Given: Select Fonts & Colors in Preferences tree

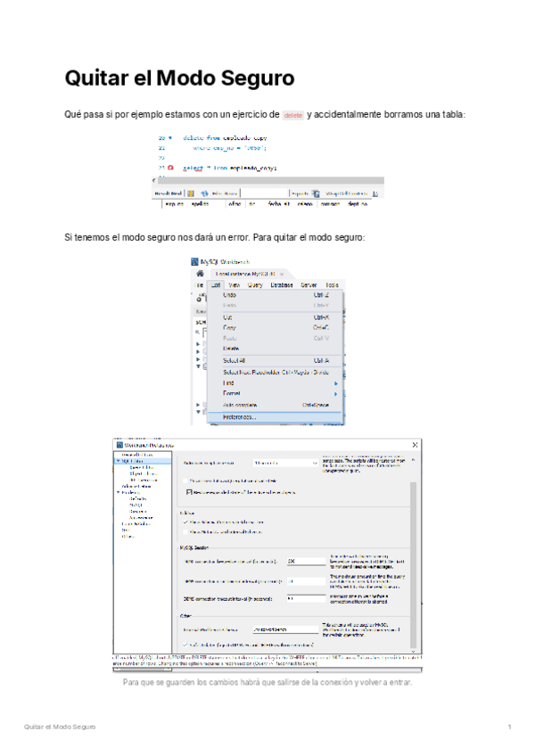Looking at the screenshot, I should pos(136,523).
